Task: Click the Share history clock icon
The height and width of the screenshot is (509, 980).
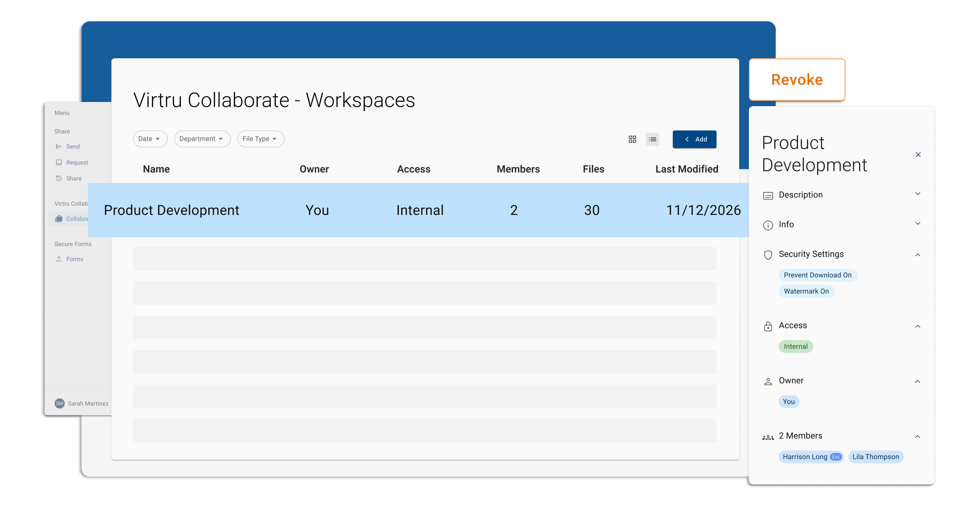Action: tap(58, 178)
